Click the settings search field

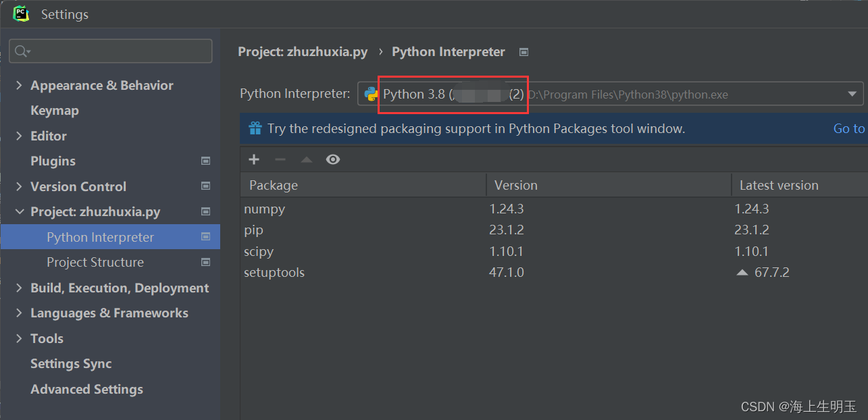point(115,51)
